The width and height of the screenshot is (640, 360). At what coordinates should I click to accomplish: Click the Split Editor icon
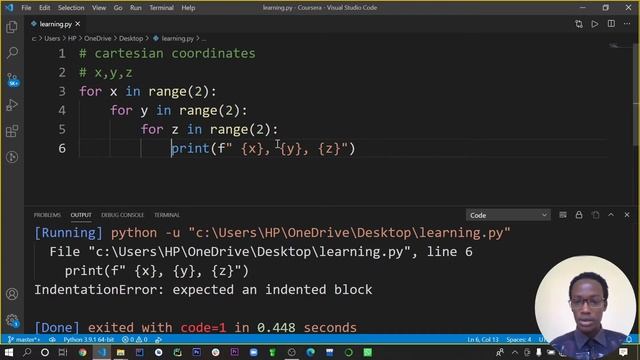(611, 24)
